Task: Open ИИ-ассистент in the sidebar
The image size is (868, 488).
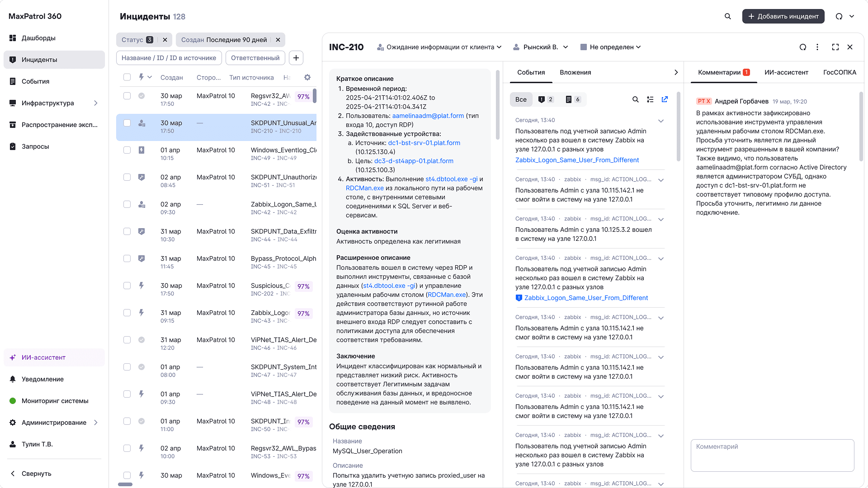Action: (x=43, y=357)
